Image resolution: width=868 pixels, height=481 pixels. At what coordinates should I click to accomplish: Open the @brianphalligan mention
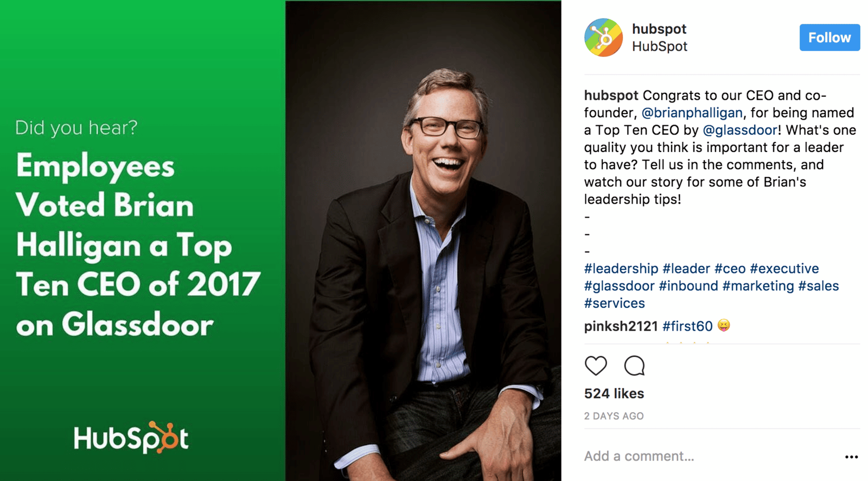[x=692, y=113]
